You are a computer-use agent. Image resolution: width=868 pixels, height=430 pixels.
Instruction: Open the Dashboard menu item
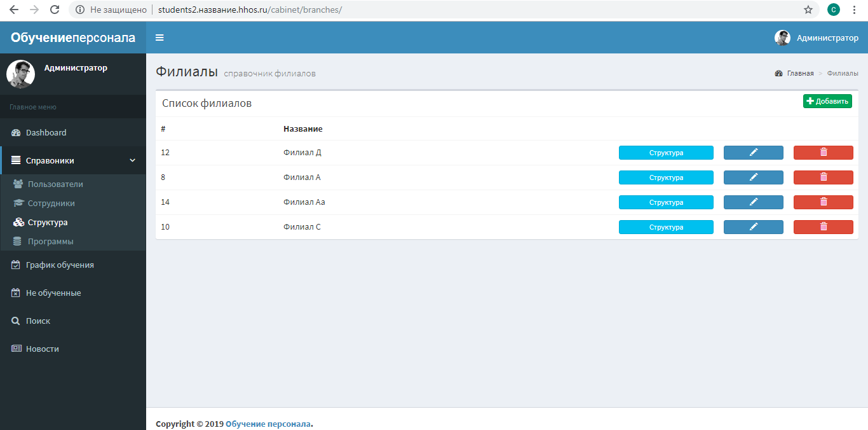[x=73, y=133]
